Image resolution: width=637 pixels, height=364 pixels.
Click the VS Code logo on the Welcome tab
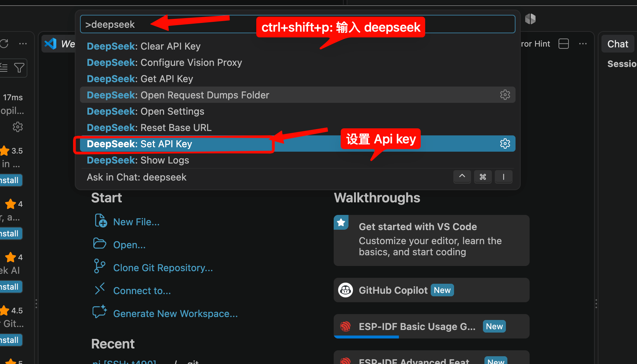click(50, 44)
